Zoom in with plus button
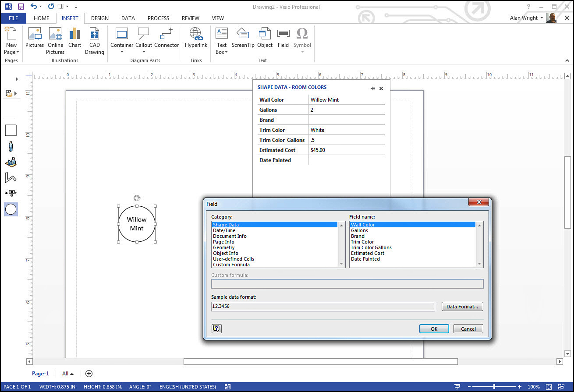 [x=520, y=387]
